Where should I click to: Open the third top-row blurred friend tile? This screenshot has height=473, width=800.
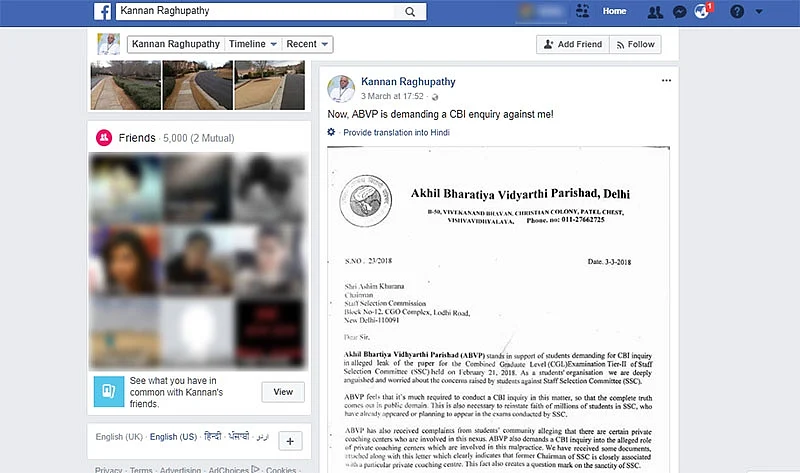271,188
